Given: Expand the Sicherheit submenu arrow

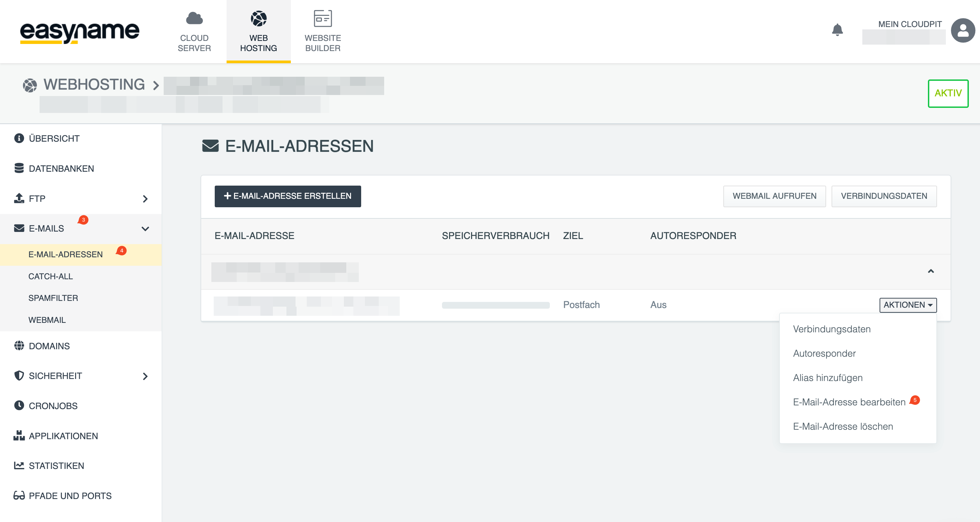Looking at the screenshot, I should [145, 376].
